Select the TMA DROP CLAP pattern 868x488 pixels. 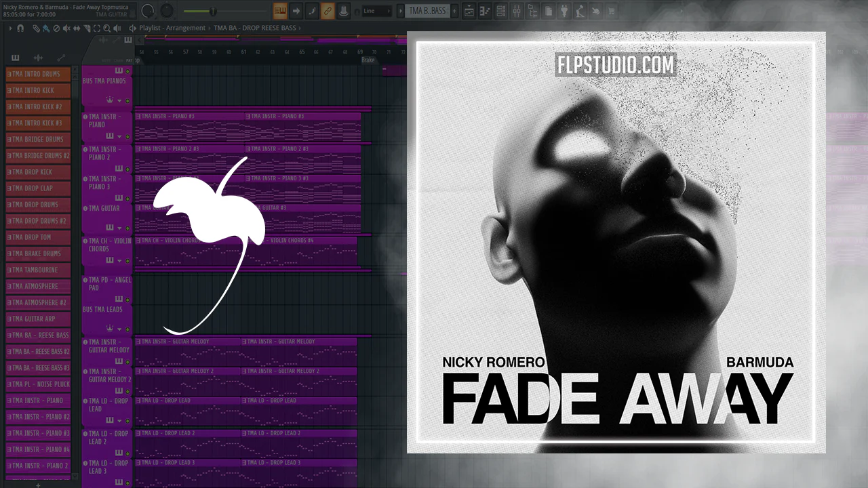(38, 188)
